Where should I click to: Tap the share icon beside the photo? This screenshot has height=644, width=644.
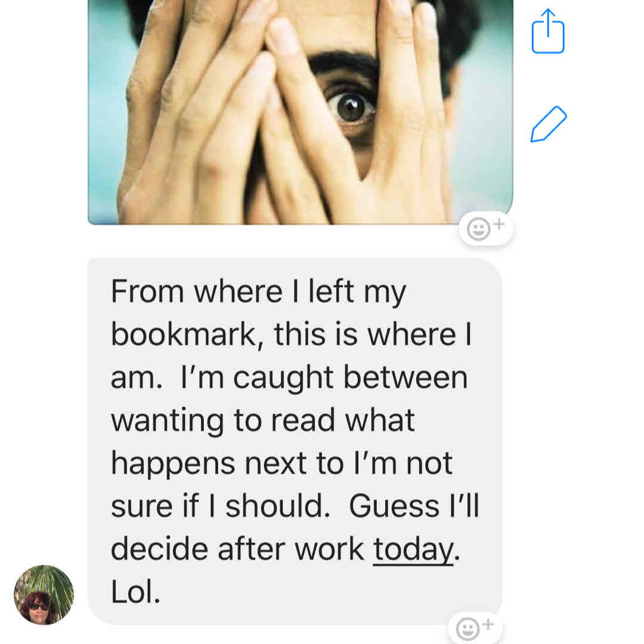point(548,32)
